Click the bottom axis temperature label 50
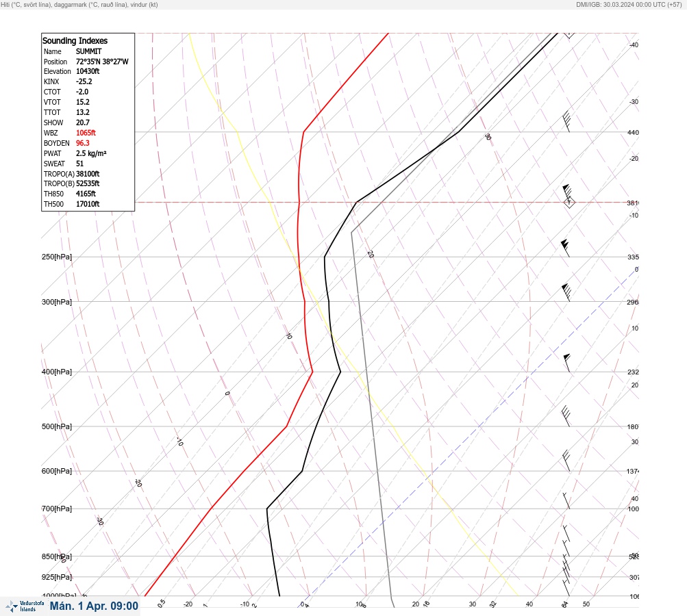Image resolution: width=687 pixels, height=616 pixels. click(586, 604)
